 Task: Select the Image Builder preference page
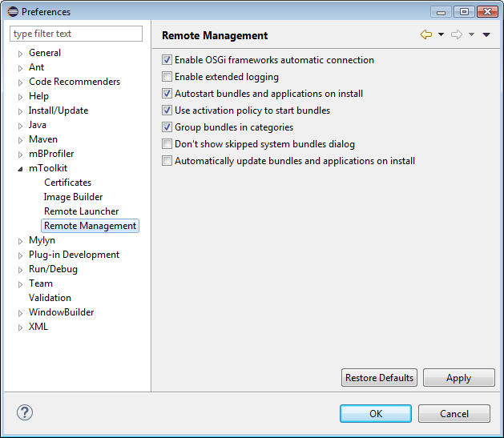[73, 197]
